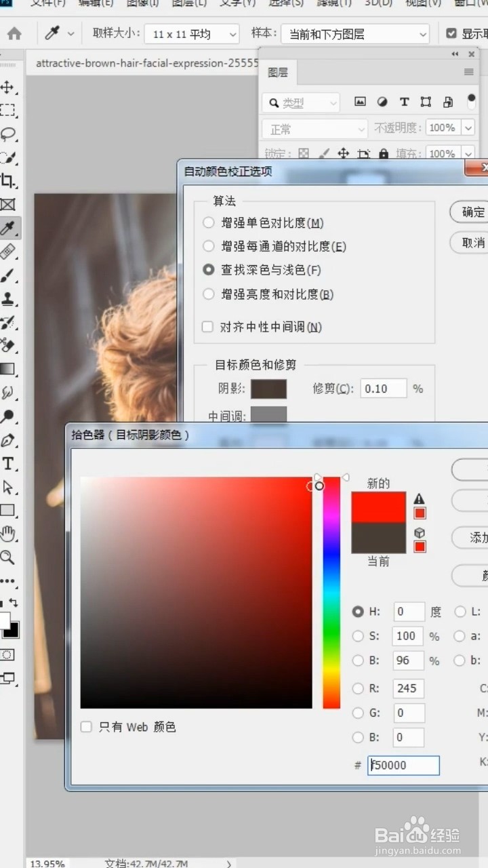Select the Lasso tool

click(8, 134)
